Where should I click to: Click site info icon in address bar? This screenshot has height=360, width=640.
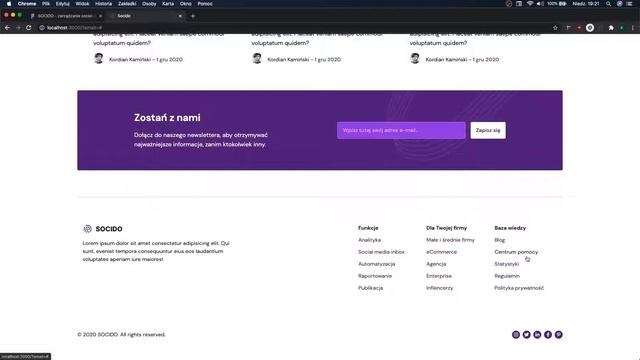pyautogui.click(x=42, y=28)
